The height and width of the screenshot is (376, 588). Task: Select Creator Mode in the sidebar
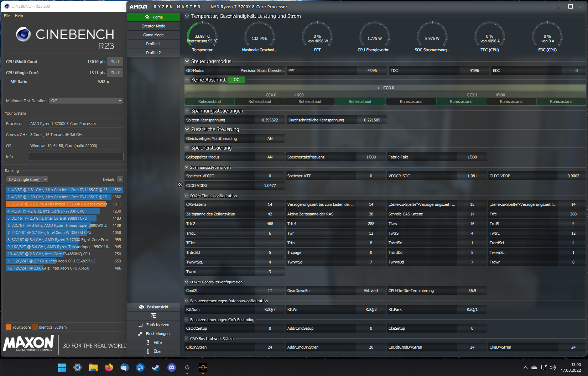153,26
